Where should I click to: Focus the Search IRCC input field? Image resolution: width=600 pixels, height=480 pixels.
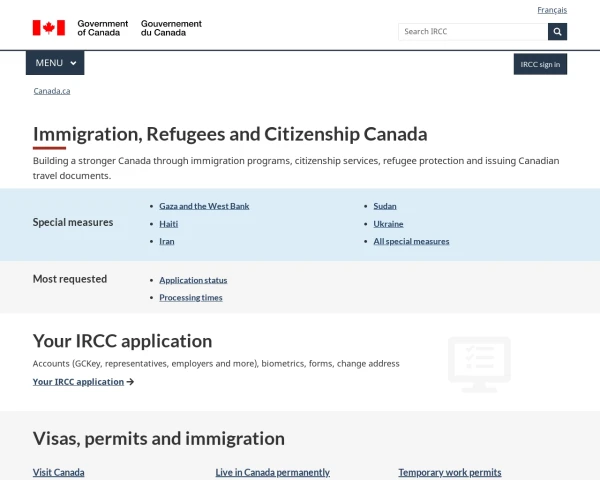tap(473, 32)
